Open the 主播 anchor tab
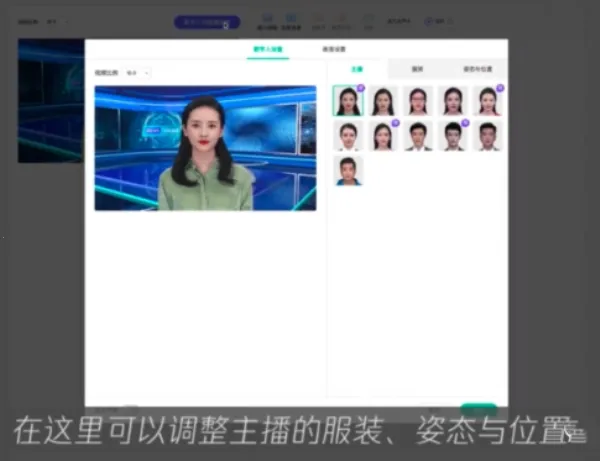 coord(357,69)
